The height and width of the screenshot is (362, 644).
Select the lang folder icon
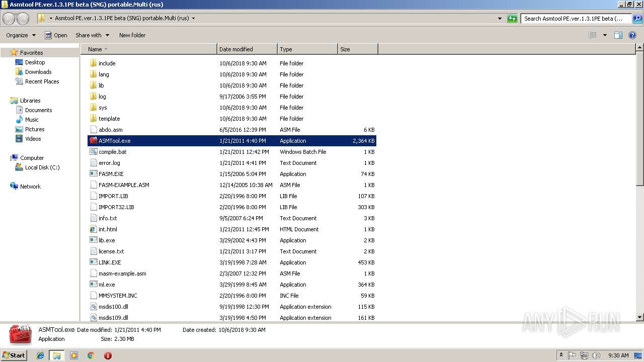(x=93, y=74)
